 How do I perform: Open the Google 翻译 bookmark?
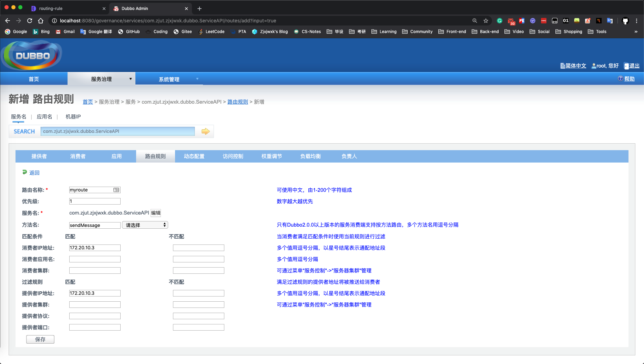tap(96, 31)
